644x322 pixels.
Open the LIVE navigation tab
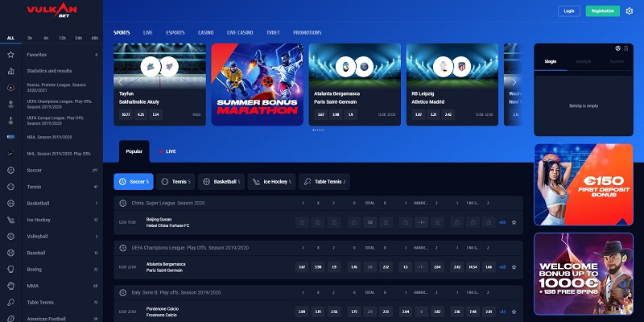[x=148, y=32]
